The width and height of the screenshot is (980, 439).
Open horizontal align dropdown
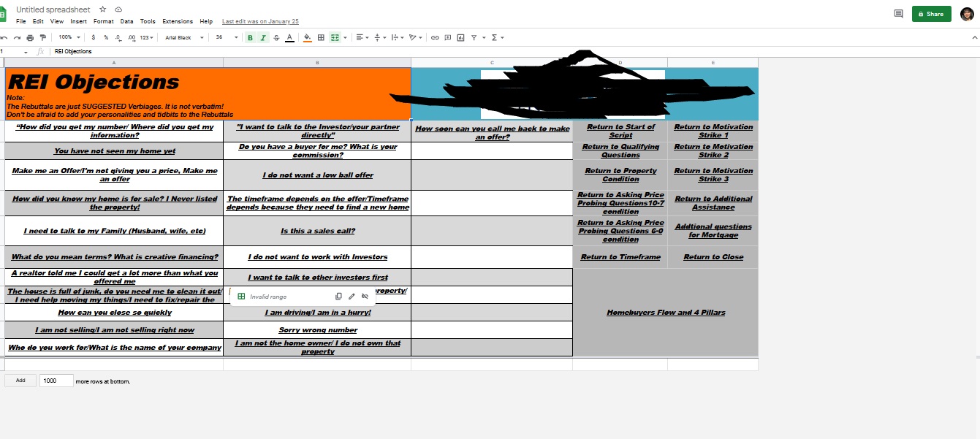point(362,37)
